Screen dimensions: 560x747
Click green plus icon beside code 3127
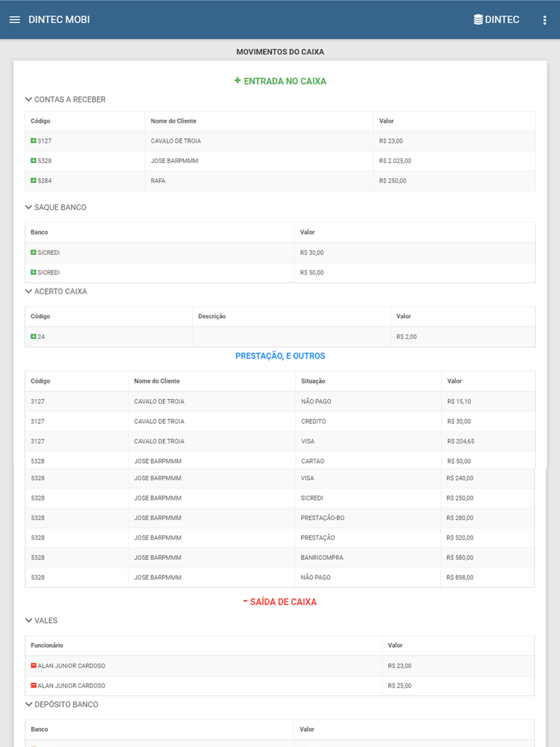34,141
